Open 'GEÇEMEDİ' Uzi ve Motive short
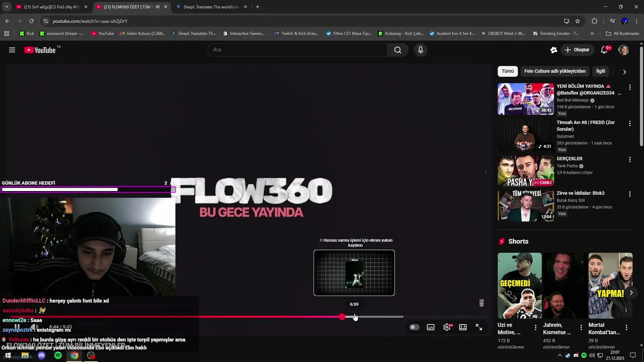 520,286
